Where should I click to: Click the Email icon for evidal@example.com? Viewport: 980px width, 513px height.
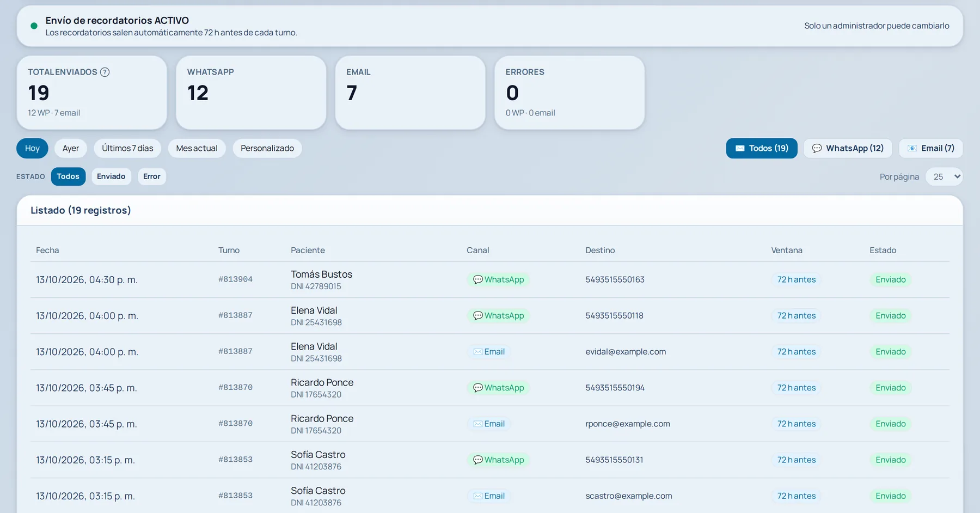[478, 352]
